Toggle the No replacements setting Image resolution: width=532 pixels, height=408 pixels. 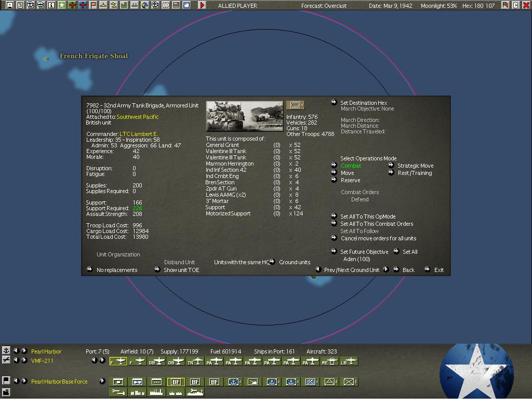click(117, 270)
